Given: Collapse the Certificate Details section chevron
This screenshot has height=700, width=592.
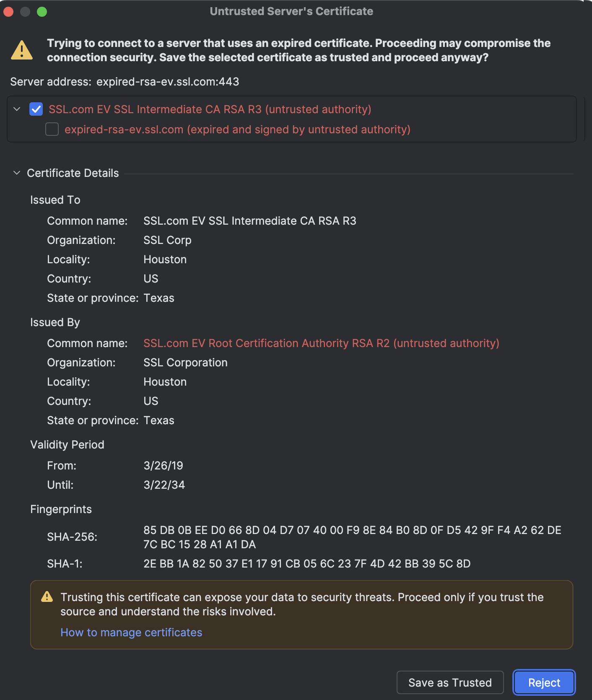Looking at the screenshot, I should (x=17, y=173).
